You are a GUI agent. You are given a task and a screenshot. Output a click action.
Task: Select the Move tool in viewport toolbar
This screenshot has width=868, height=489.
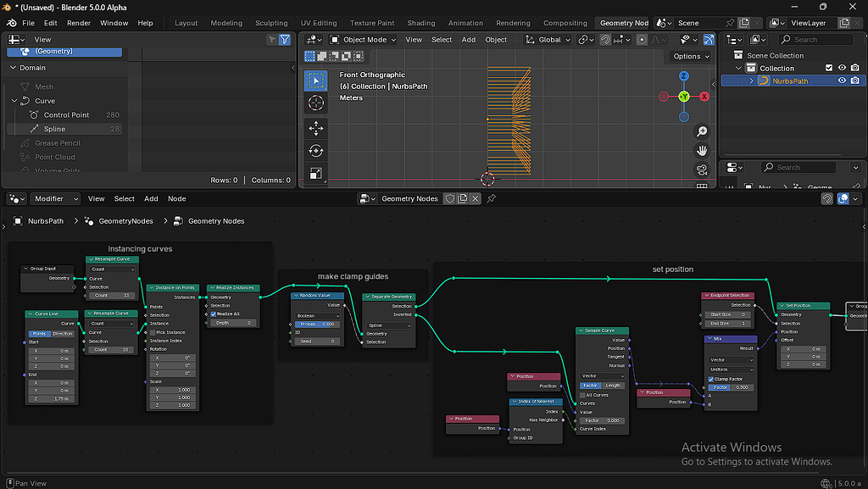[x=315, y=128]
